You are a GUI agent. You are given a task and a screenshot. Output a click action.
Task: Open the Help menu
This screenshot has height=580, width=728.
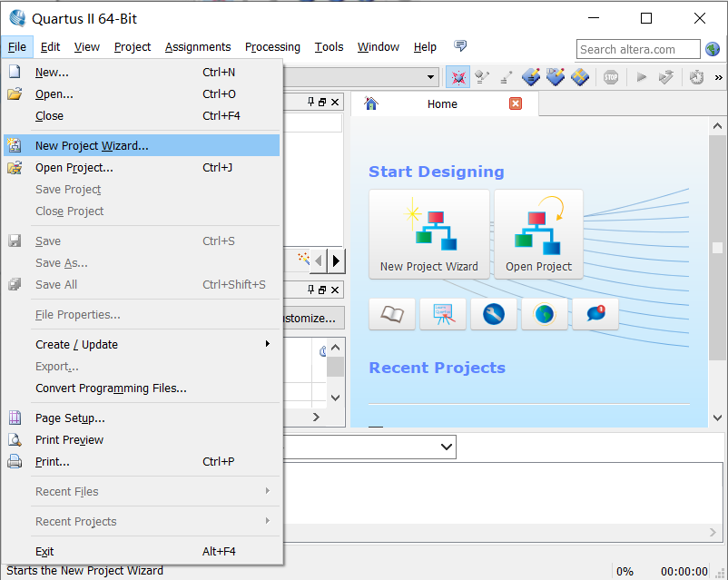click(x=425, y=47)
